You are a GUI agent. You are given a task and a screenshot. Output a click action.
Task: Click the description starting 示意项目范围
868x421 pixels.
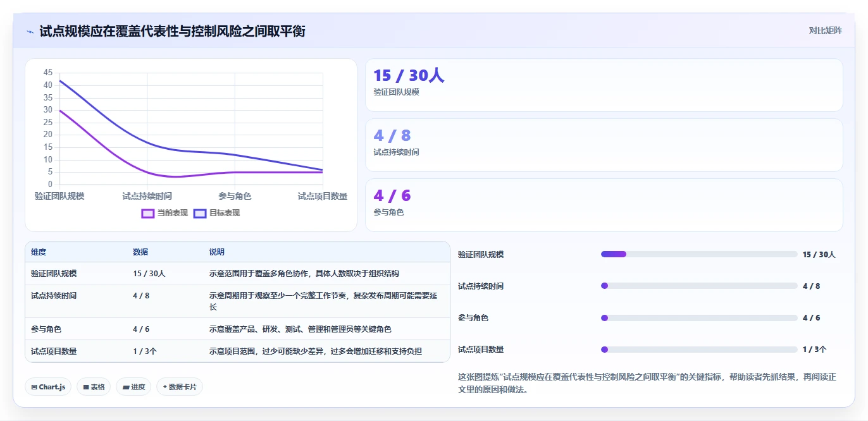pos(316,351)
